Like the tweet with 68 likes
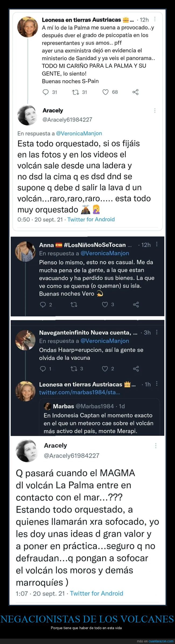The height and width of the screenshot is (644, 175). coord(106,92)
